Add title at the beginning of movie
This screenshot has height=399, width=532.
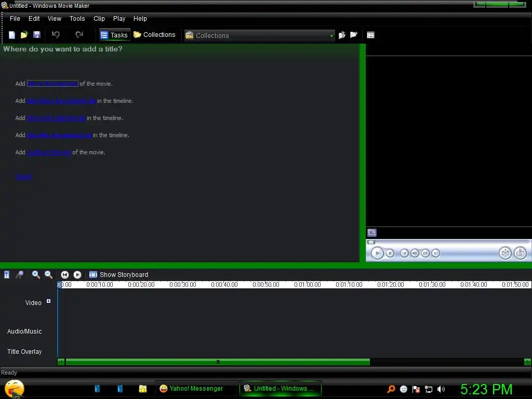[x=52, y=84]
